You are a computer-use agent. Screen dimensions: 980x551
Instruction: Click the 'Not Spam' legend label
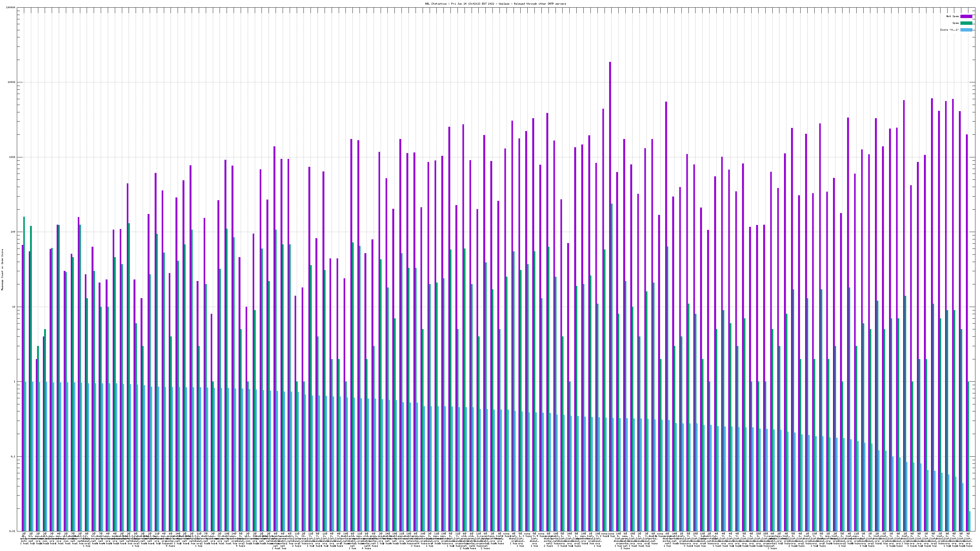(953, 16)
